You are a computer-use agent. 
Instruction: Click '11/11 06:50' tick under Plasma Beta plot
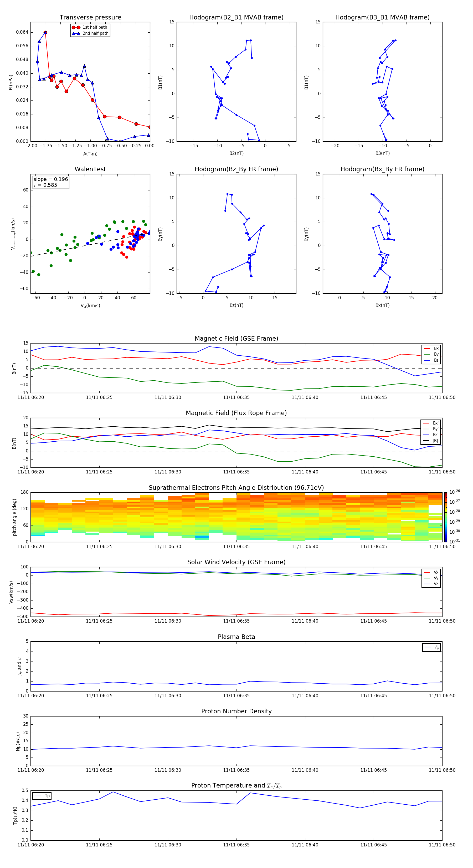tap(442, 696)
